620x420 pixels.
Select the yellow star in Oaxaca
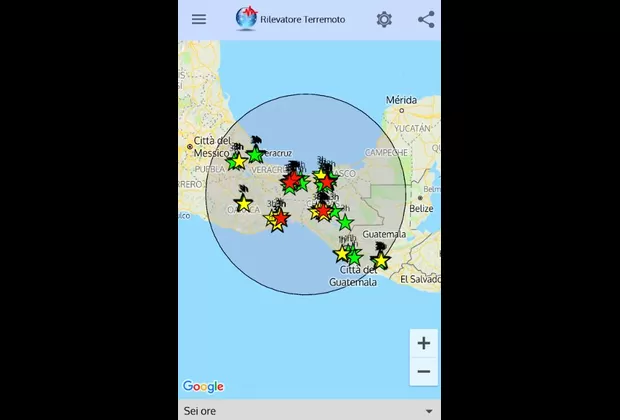[244, 203]
